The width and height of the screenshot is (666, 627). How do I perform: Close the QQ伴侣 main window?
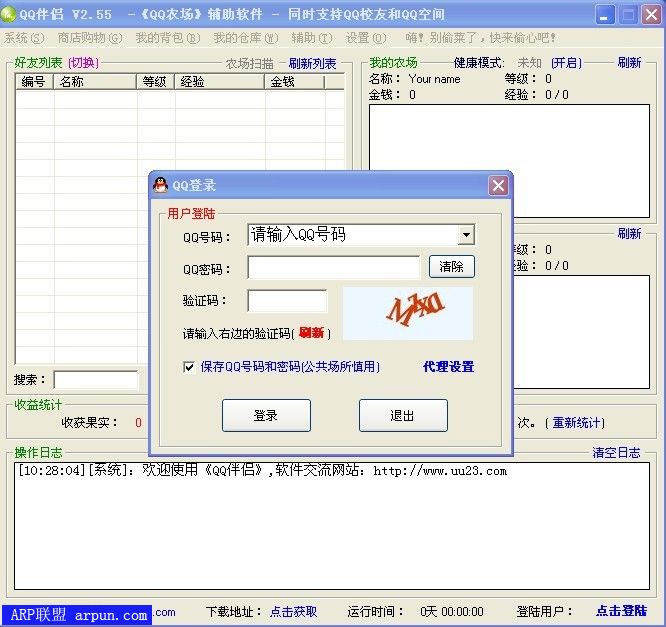pos(651,15)
